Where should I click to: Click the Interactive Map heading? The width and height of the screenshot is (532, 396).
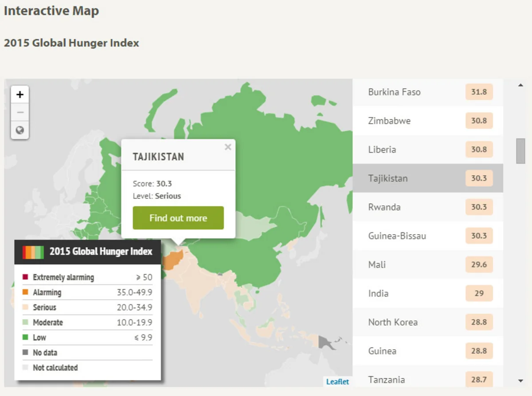point(51,11)
